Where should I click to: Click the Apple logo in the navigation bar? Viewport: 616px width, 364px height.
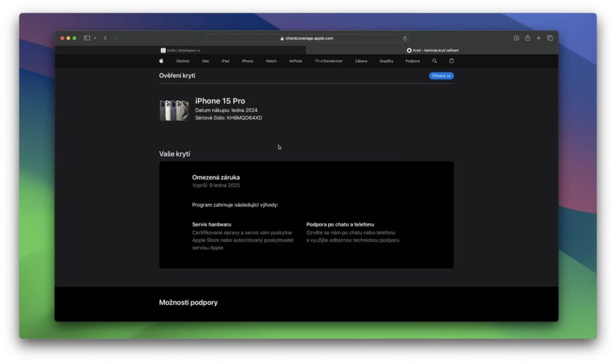(x=161, y=61)
